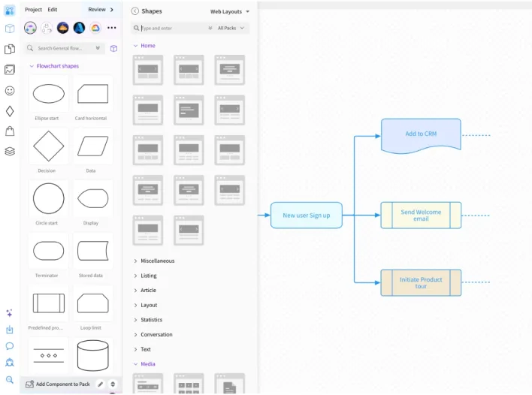Click arrow to show more menus
Viewport: 532px width, 395px height.
coord(112,10)
